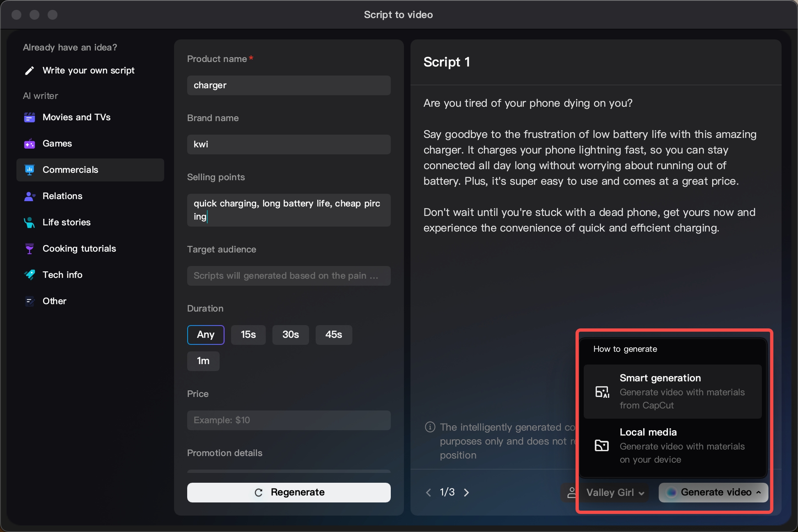Click the Commercials presentation icon
Viewport: 798px width, 532px height.
(x=29, y=170)
